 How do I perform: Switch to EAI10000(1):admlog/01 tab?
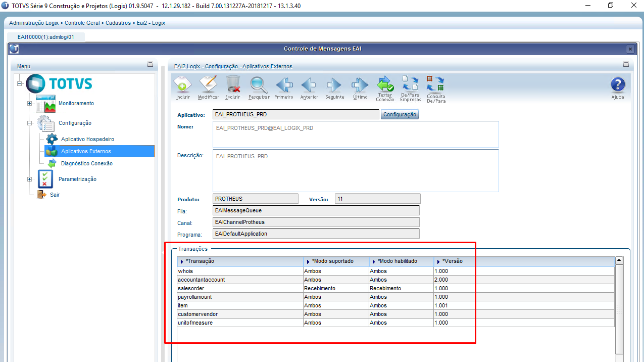tap(46, 37)
